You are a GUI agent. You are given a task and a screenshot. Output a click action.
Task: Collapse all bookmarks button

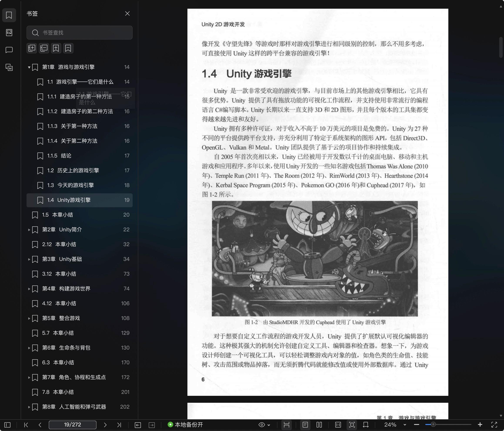pyautogui.click(x=44, y=48)
